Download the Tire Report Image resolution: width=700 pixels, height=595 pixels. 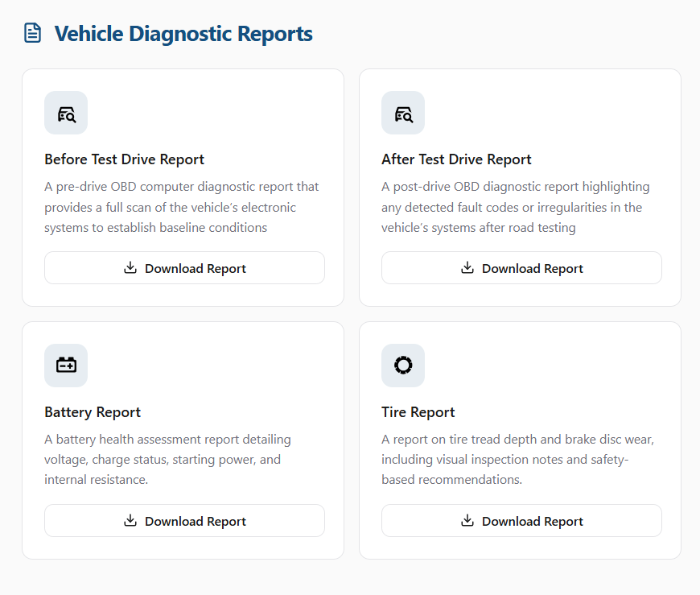(x=521, y=521)
